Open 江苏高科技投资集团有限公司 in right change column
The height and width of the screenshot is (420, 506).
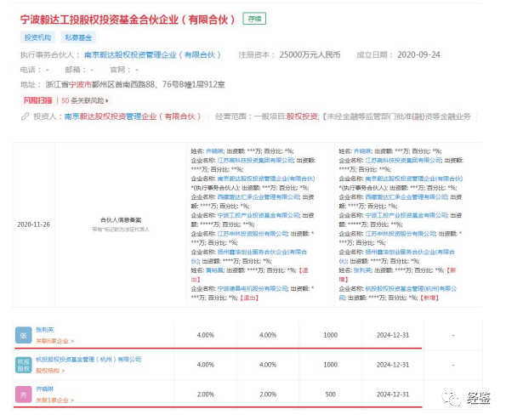tap(403, 161)
